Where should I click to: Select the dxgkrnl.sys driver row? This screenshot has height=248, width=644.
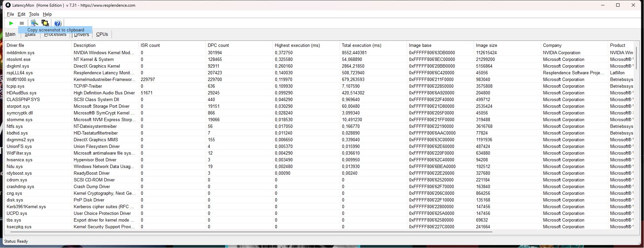pyautogui.click(x=319, y=66)
